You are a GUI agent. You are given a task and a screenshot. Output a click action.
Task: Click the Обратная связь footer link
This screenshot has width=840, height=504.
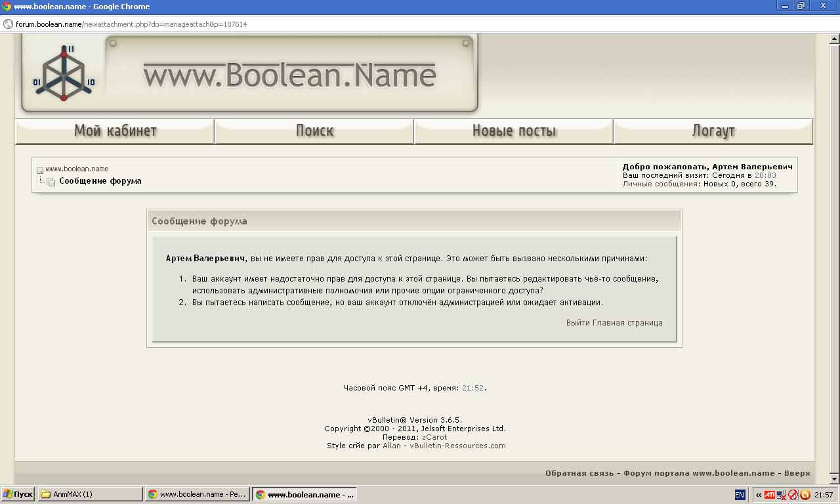579,473
